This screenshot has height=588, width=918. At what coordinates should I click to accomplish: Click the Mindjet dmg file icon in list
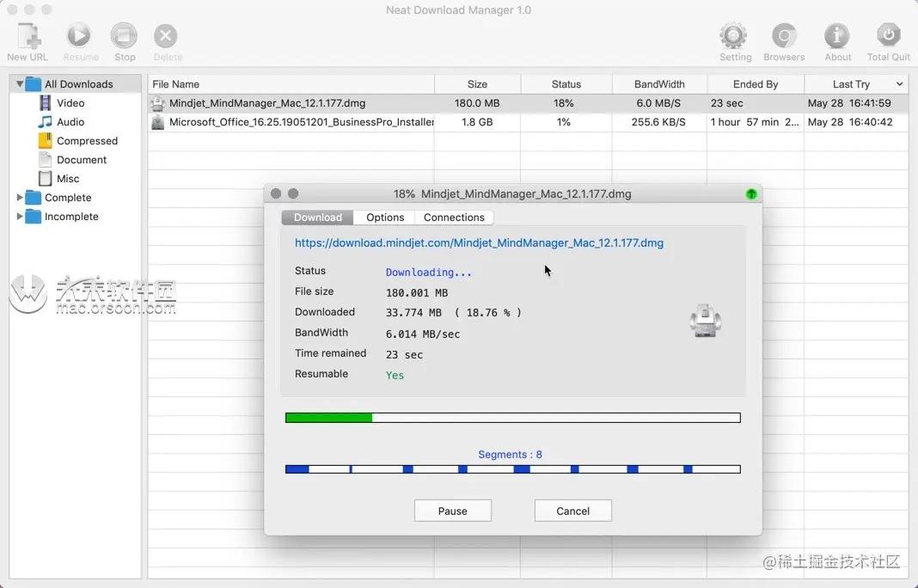157,104
